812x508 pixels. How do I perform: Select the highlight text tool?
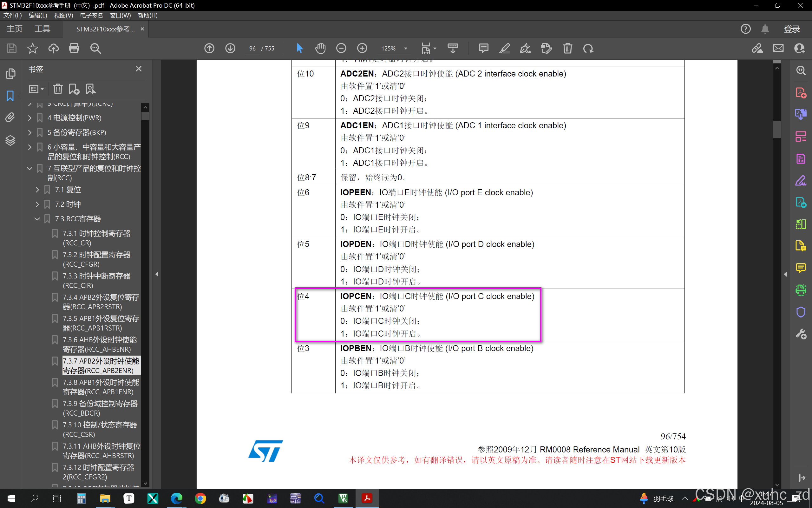coord(504,48)
